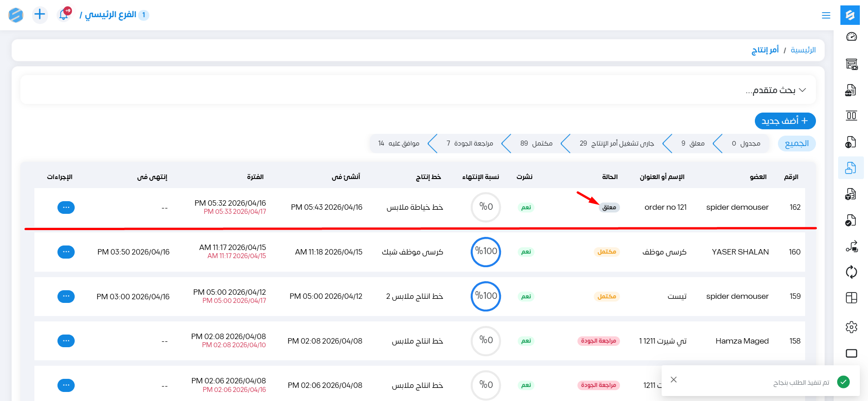Click the معلق status badge of order 162
This screenshot has width=868, height=401.
coord(609,208)
